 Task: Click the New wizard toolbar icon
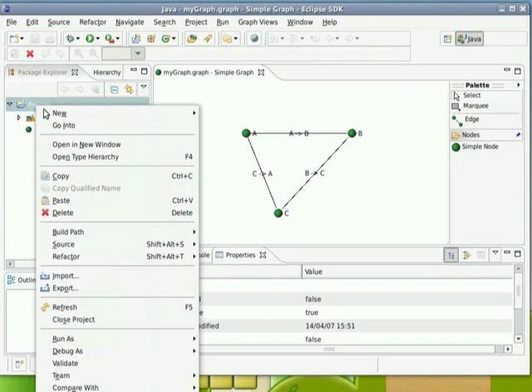coord(14,39)
